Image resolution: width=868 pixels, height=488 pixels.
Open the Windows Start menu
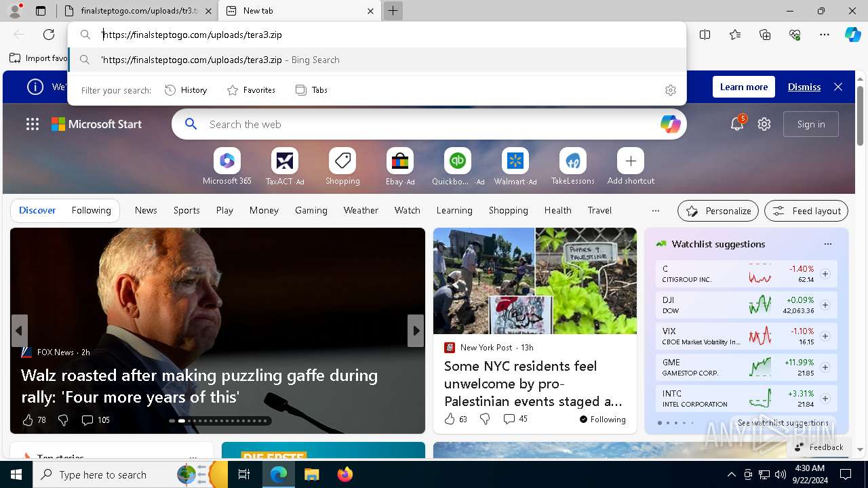(16, 474)
